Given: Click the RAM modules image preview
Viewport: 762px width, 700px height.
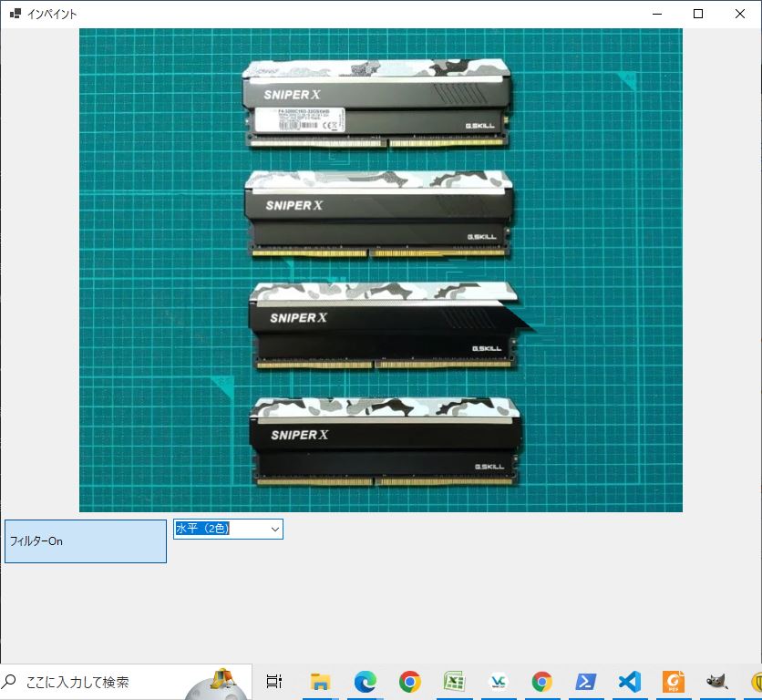Looking at the screenshot, I should click(381, 270).
